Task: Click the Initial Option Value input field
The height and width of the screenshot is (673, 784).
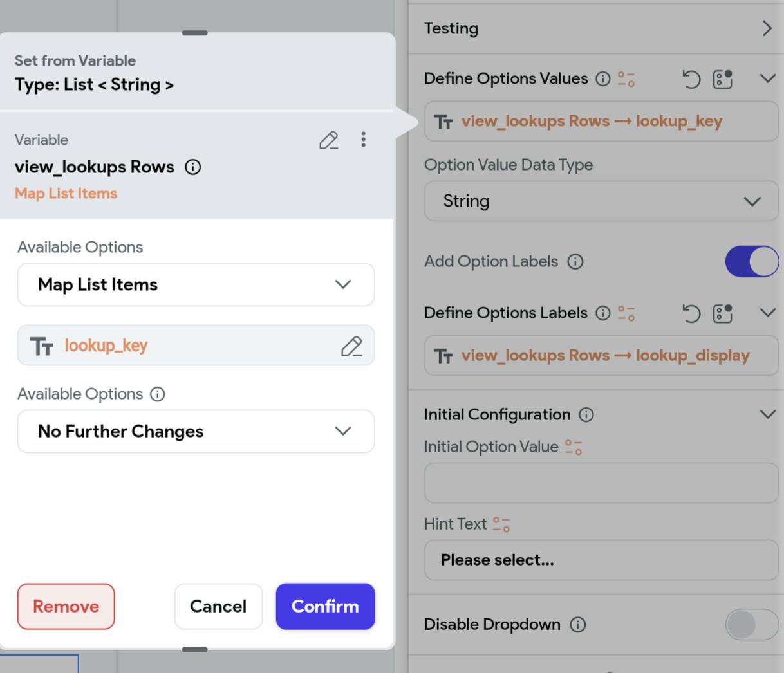Action: [x=601, y=483]
